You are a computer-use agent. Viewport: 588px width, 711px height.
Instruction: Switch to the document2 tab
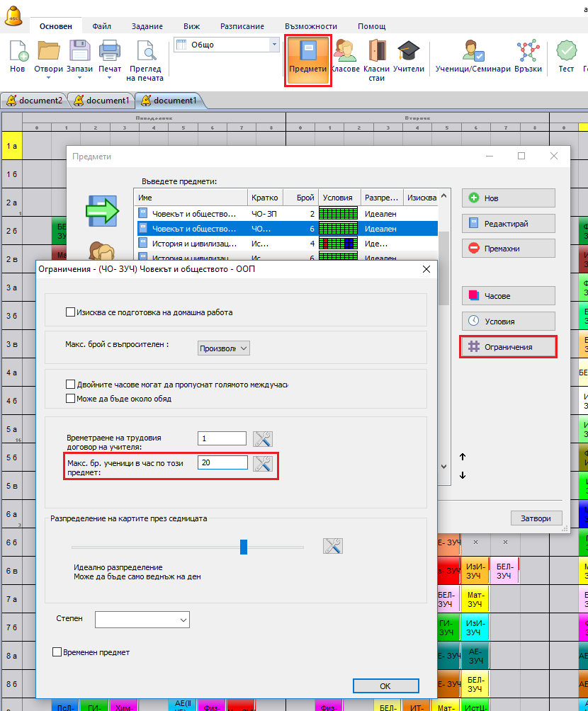click(x=34, y=101)
